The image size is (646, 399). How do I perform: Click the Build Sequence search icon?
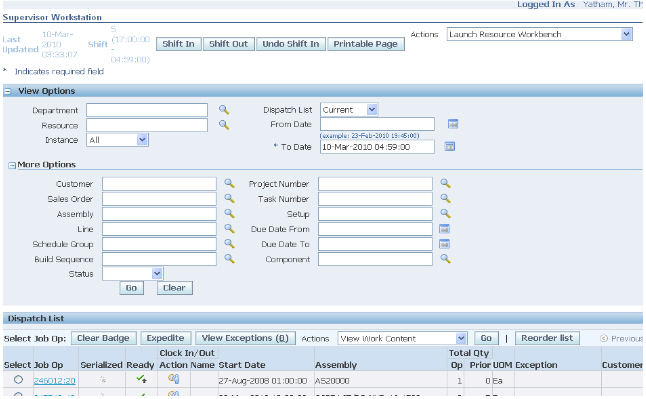tap(229, 259)
